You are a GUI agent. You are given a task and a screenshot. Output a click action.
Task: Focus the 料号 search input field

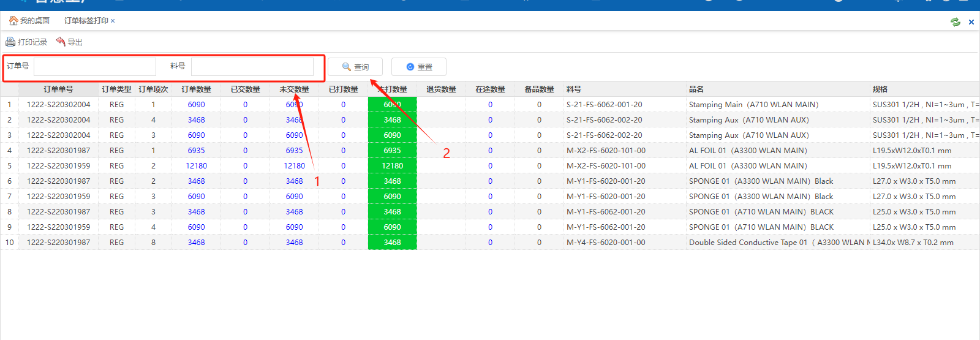(x=252, y=66)
